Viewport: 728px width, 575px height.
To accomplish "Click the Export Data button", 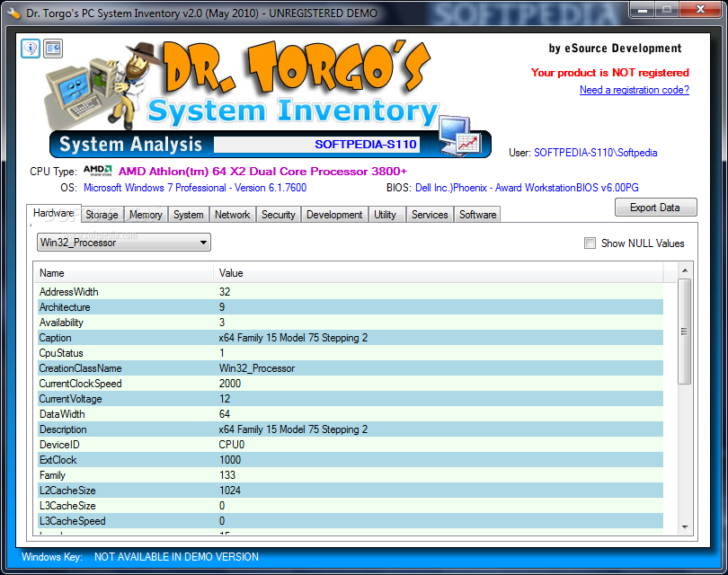I will click(x=655, y=207).
